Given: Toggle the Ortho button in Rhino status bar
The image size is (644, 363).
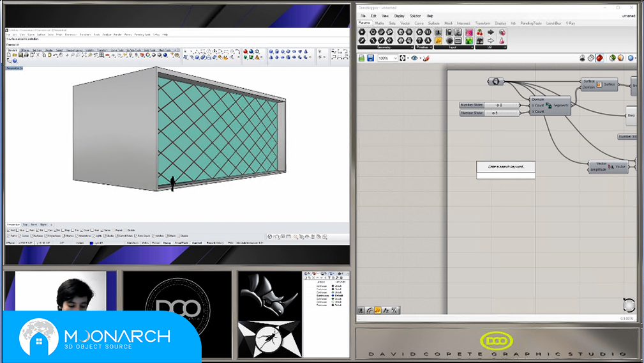Looking at the screenshot, I should (x=146, y=243).
